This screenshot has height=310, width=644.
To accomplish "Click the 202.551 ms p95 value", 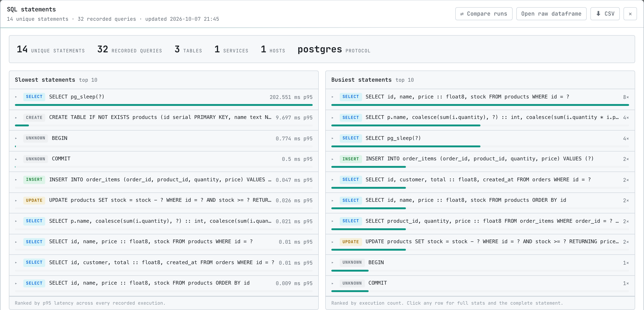I will (291, 97).
